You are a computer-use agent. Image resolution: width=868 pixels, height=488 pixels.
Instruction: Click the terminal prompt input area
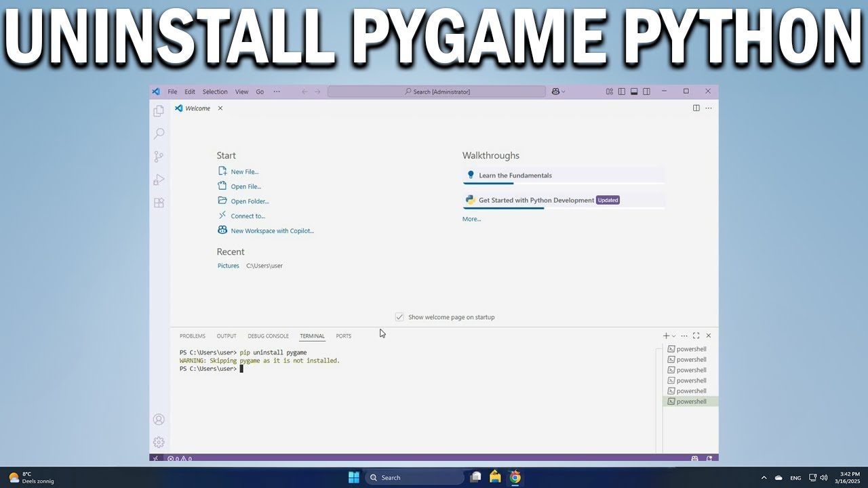(241, 369)
